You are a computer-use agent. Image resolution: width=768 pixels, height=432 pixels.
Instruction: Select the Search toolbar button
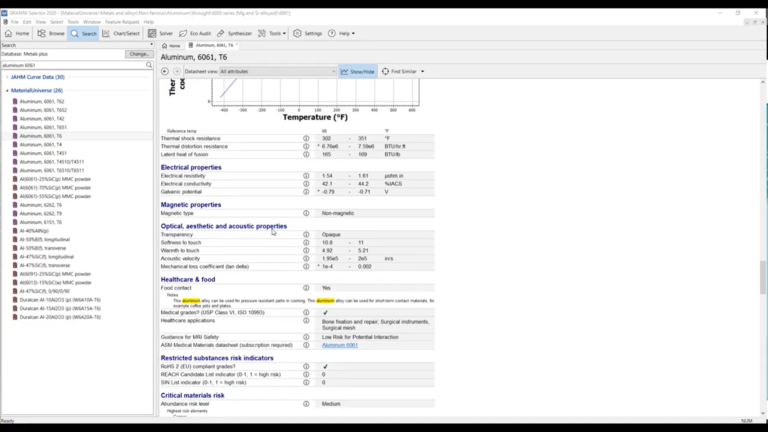[x=84, y=33]
